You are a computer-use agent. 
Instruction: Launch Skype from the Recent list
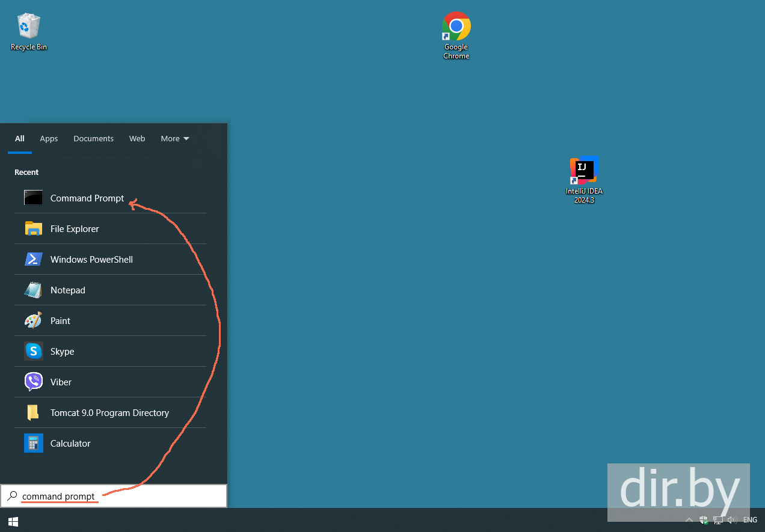pyautogui.click(x=110, y=351)
